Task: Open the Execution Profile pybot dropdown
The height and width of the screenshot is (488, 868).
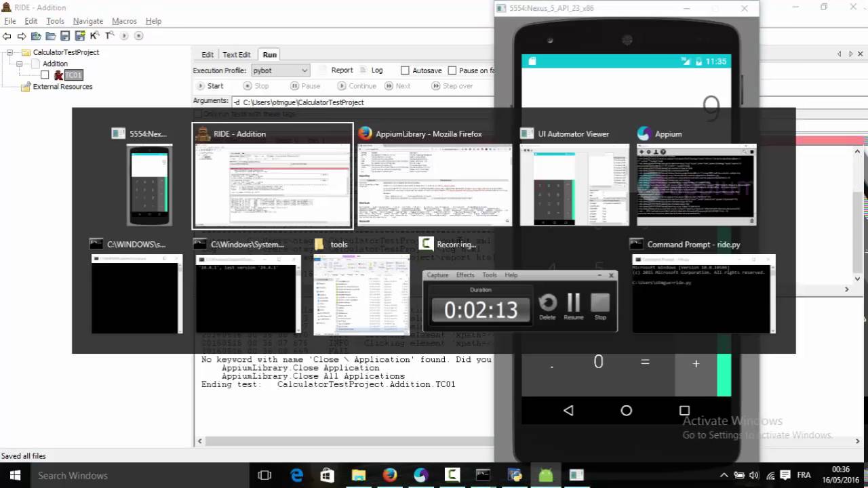Action: pos(280,70)
